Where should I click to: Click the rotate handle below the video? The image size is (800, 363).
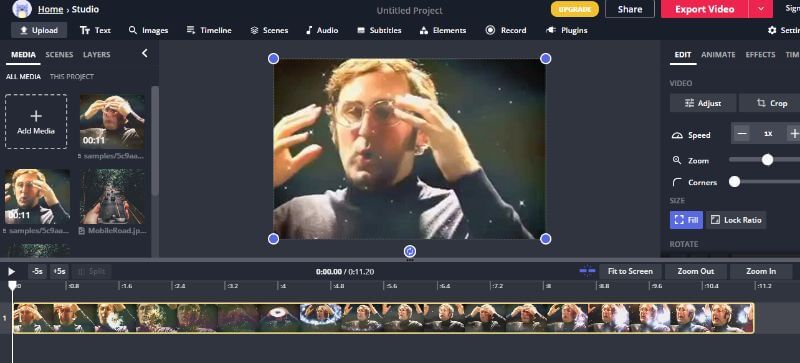(410, 251)
